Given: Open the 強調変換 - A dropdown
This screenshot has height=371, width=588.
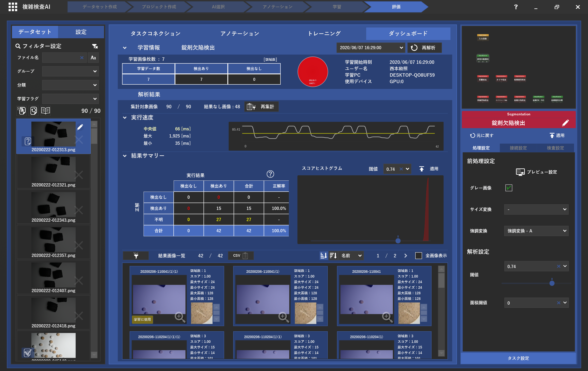Looking at the screenshot, I should [x=536, y=231].
